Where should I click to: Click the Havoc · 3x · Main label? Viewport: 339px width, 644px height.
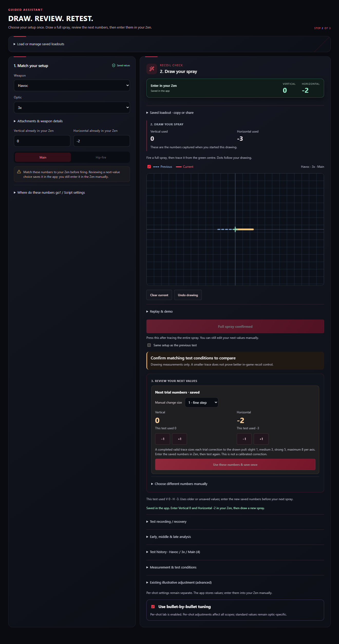click(x=313, y=167)
